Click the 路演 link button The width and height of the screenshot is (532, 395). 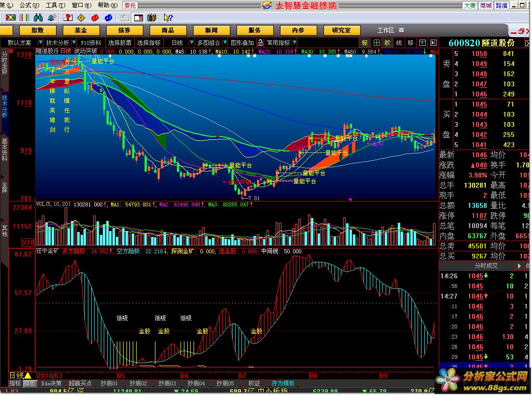502,5
